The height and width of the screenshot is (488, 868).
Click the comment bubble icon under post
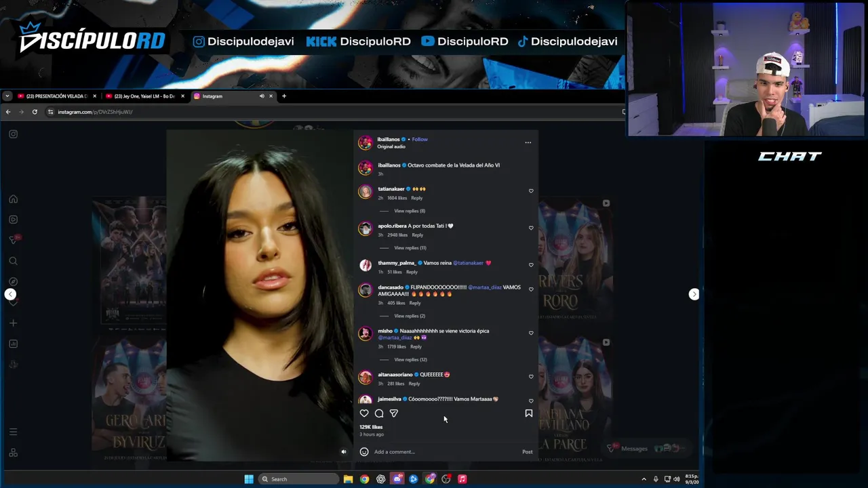pyautogui.click(x=379, y=413)
